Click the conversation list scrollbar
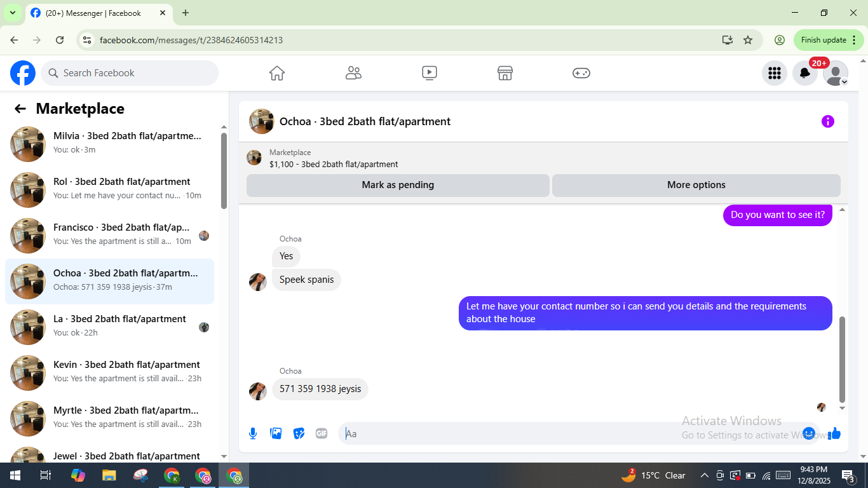This screenshot has width=868, height=488. click(x=224, y=170)
